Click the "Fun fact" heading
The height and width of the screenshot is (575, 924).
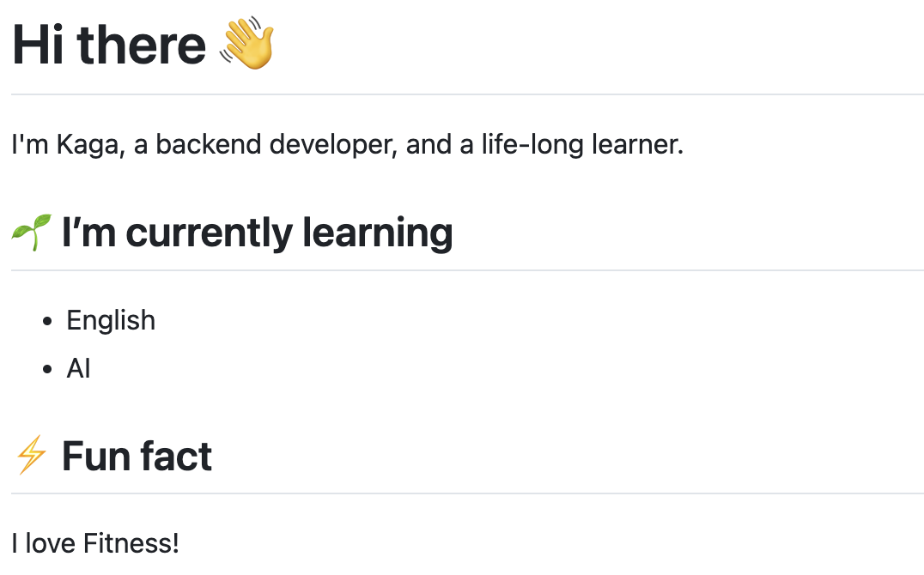[x=137, y=456]
